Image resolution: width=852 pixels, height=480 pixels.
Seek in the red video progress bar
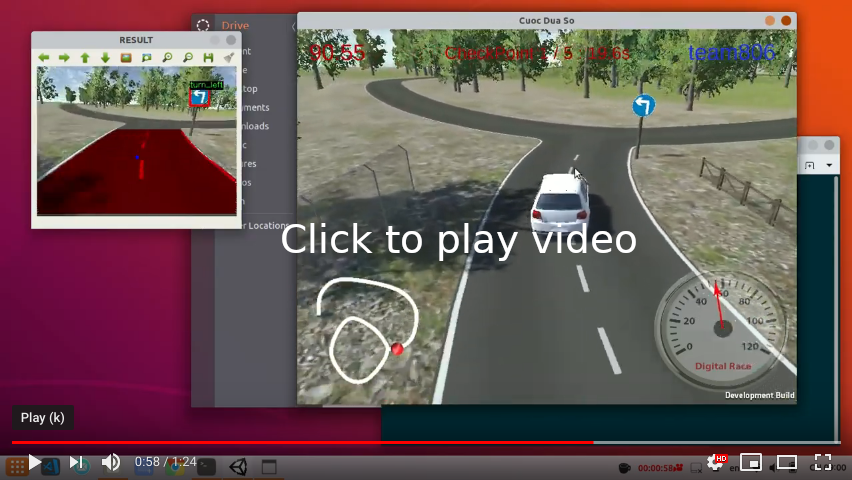[426, 442]
